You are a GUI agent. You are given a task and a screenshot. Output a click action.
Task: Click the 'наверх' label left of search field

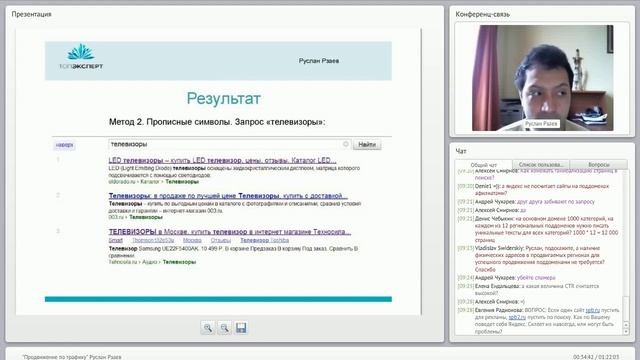coord(64,145)
